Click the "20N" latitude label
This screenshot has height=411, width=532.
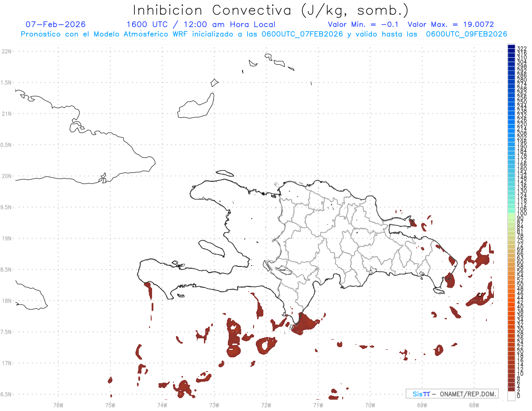point(7,176)
